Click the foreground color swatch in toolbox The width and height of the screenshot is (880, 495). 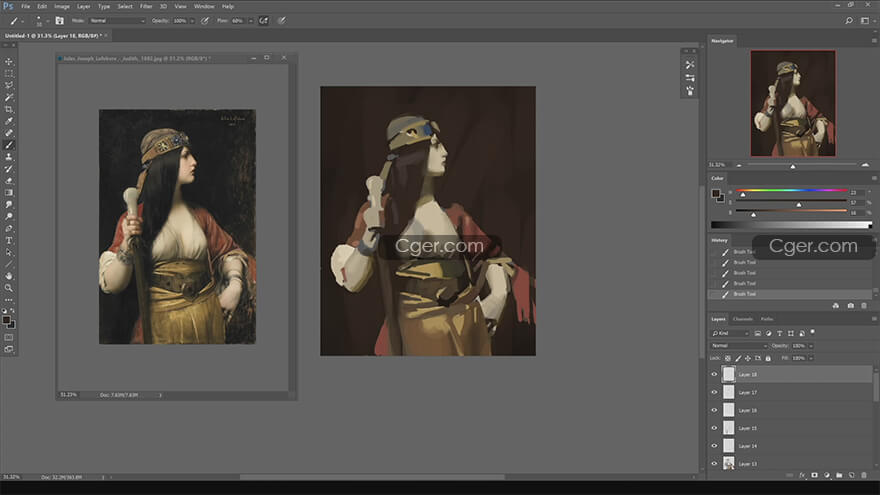(x=6, y=320)
